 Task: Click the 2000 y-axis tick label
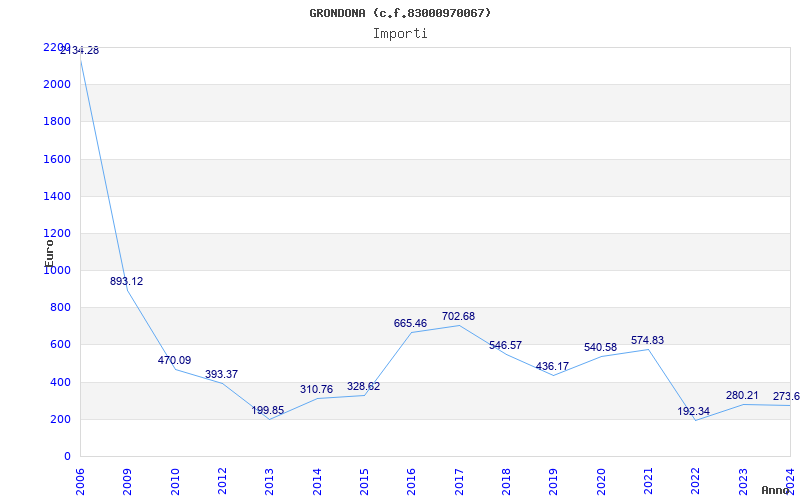click(x=57, y=84)
